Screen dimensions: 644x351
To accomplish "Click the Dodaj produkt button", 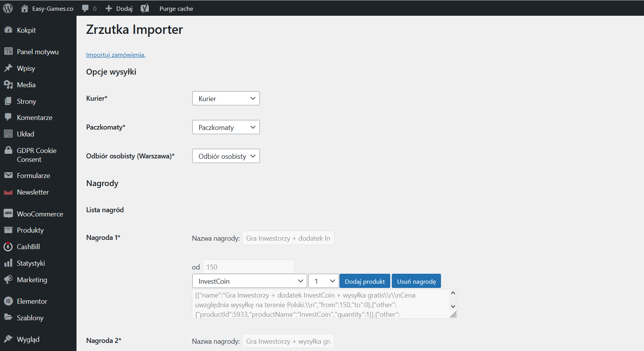I will point(364,281).
